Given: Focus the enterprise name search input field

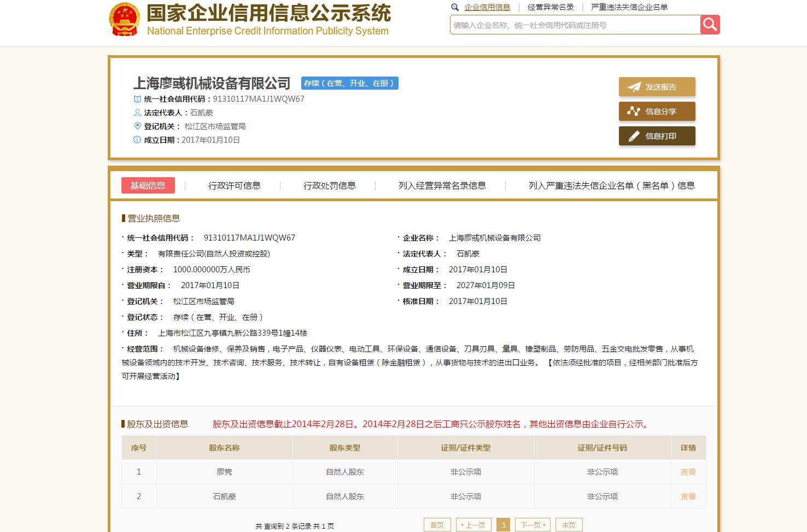Looking at the screenshot, I should 575,25.
